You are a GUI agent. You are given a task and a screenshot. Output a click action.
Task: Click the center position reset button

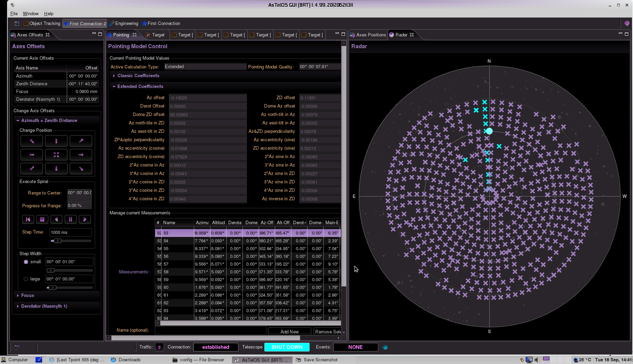click(x=56, y=155)
